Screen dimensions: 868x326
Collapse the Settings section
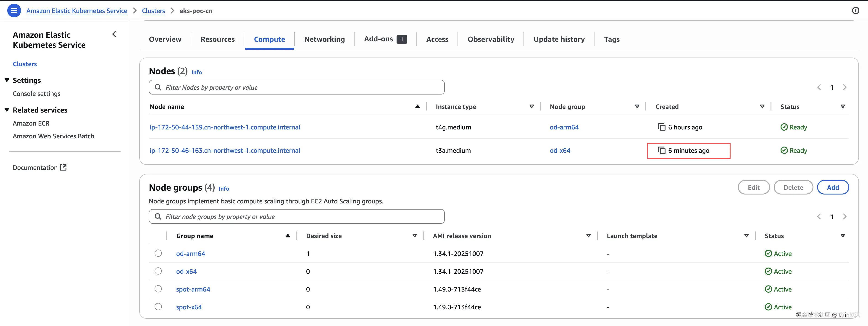[7, 80]
